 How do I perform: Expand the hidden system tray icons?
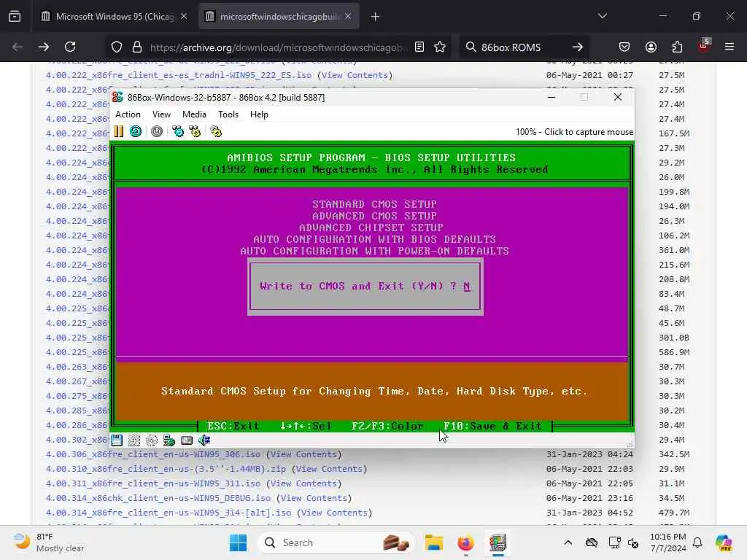click(568, 542)
